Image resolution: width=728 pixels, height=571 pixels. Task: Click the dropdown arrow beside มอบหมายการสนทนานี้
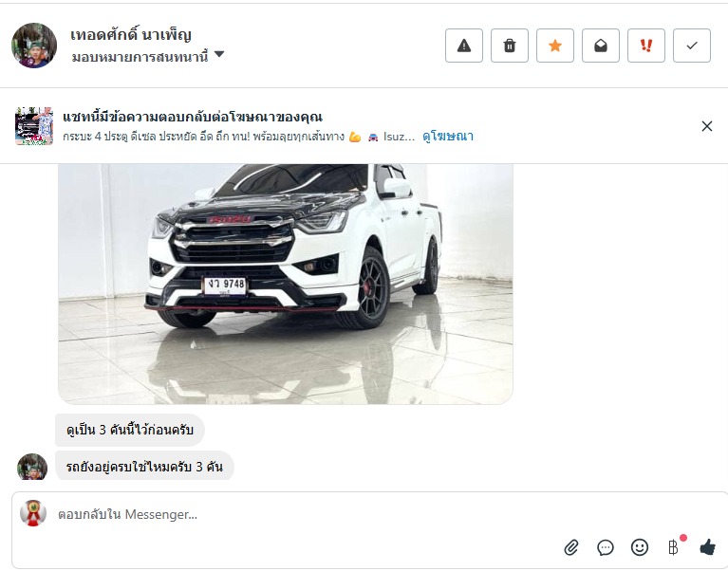click(219, 54)
